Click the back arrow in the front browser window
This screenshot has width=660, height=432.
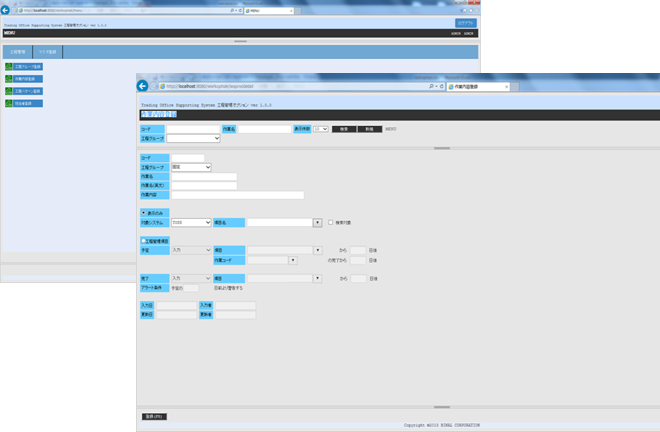pos(142,87)
